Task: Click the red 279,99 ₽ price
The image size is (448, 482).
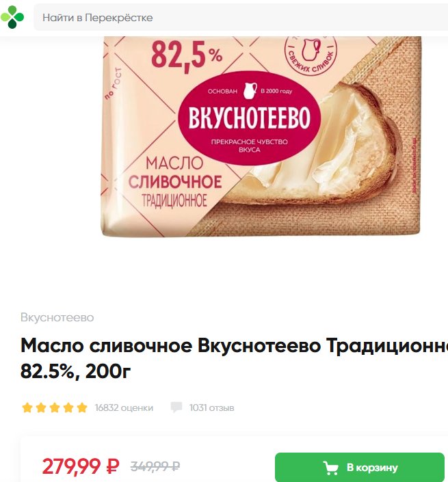Action: pyautogui.click(x=81, y=466)
